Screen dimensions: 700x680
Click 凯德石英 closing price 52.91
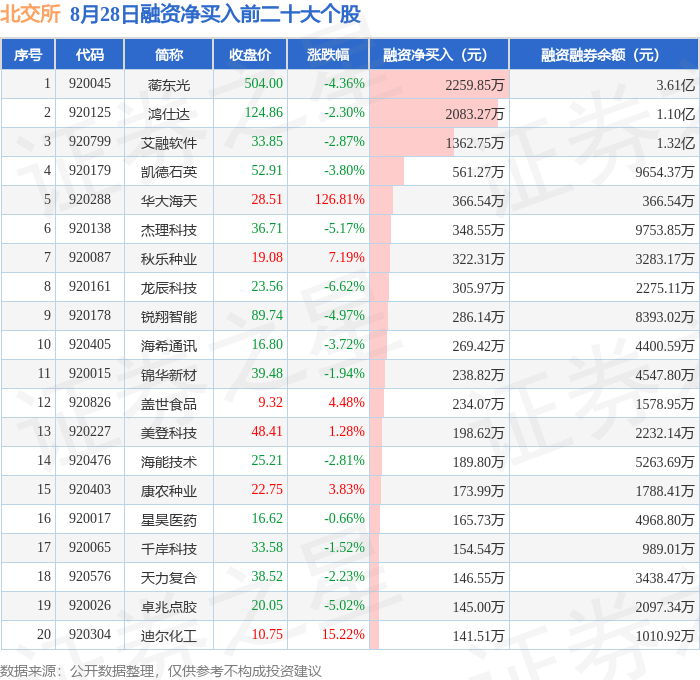coord(267,171)
